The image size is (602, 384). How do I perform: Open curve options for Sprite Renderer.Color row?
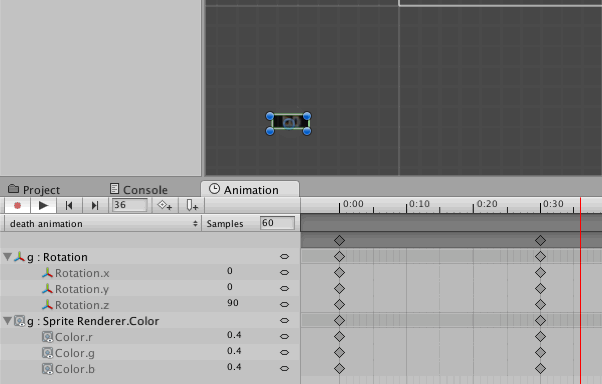pos(284,320)
